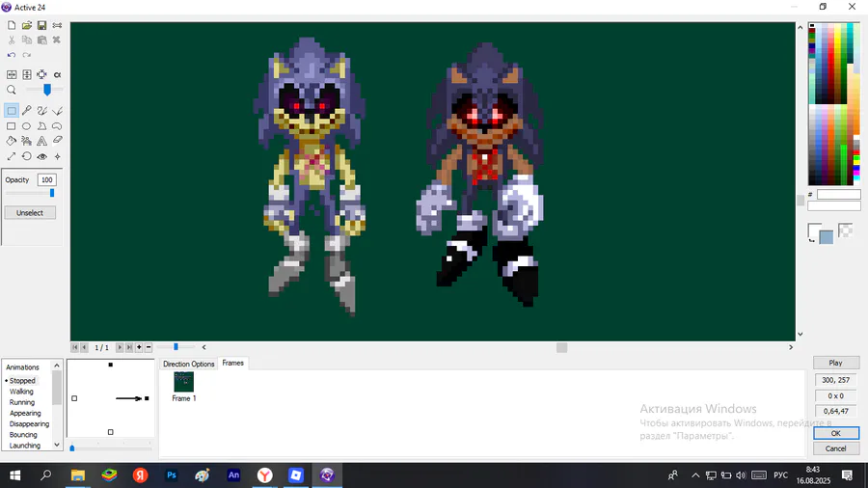The height and width of the screenshot is (488, 868).
Task: Click the Flip vertically icon
Action: (27, 74)
